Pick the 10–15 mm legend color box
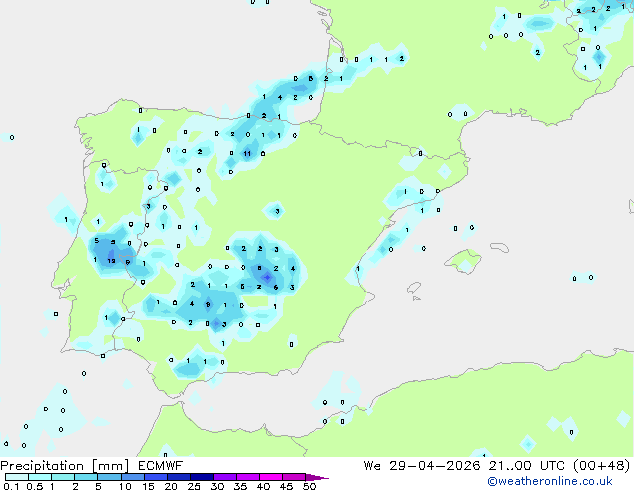 point(132,477)
